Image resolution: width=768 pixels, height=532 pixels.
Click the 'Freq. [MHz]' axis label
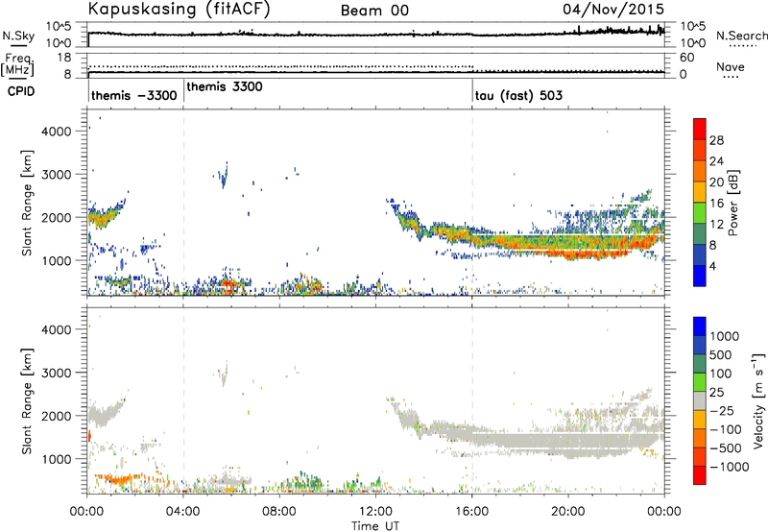[x=18, y=65]
